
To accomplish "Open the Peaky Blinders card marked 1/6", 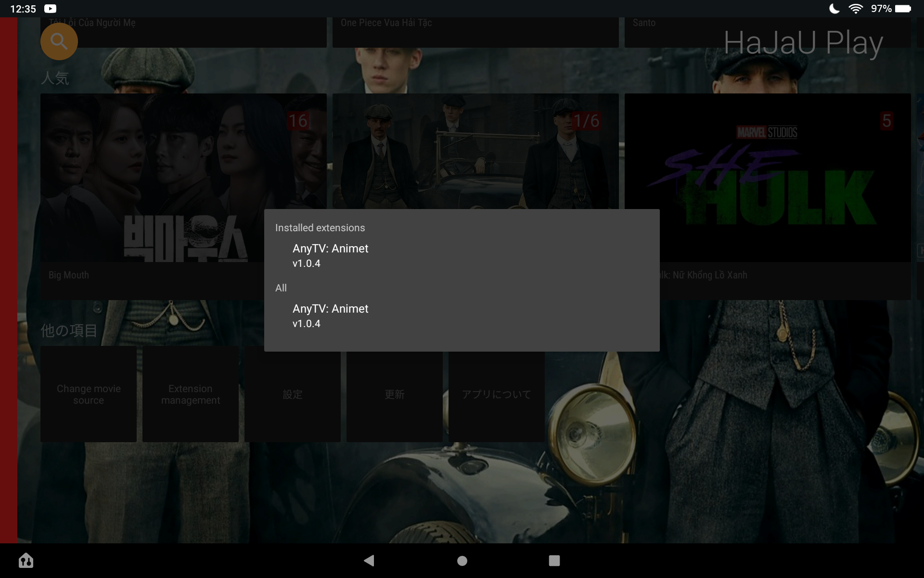I will tap(475, 151).
